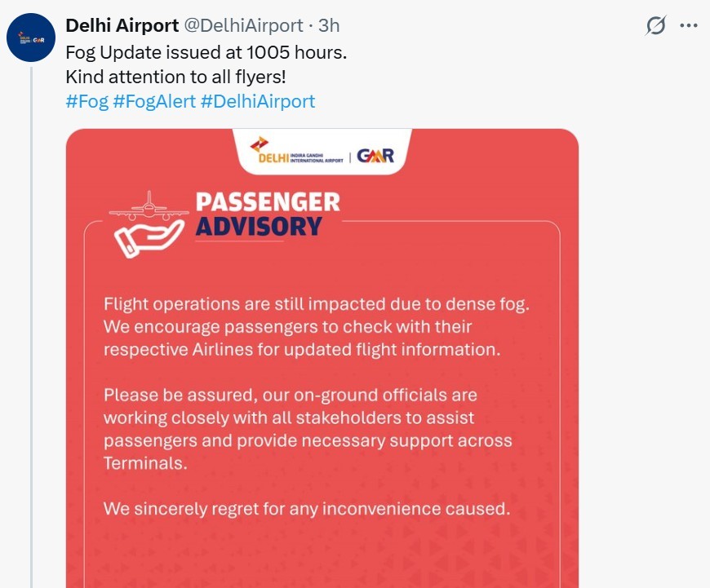This screenshot has height=588, width=710.
Task: Click the PASSENGER ADVISORY heading
Action: point(267,214)
